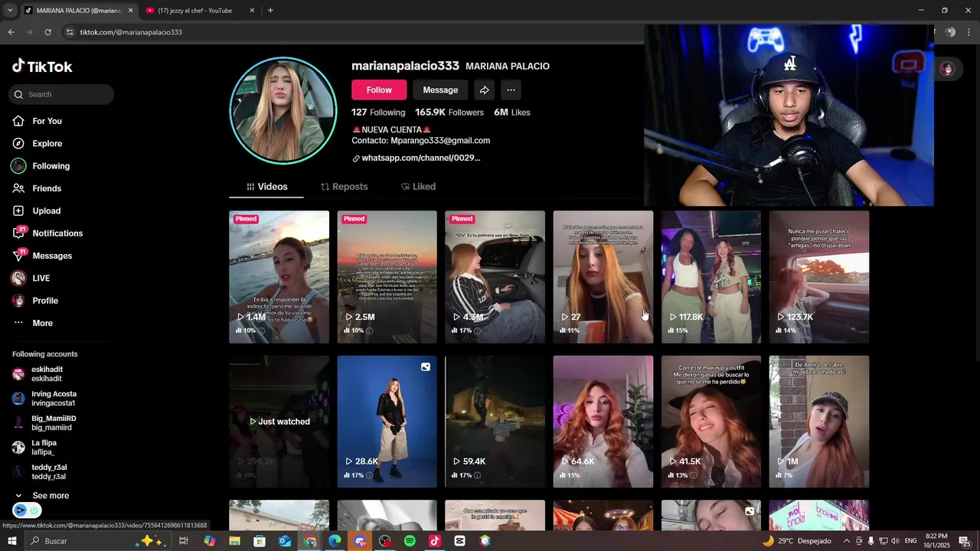Open the video with 41.5K views
Screen dimensions: 980x551
(710, 422)
